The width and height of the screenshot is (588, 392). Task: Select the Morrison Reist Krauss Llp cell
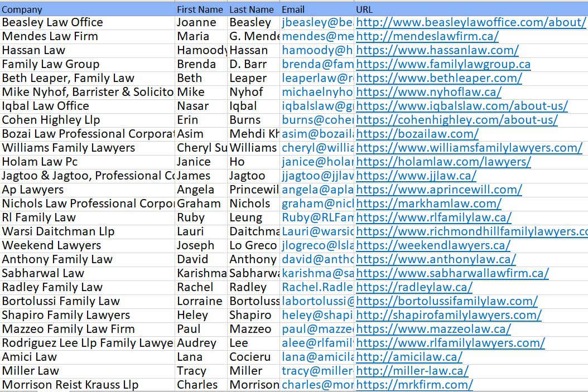pos(88,385)
